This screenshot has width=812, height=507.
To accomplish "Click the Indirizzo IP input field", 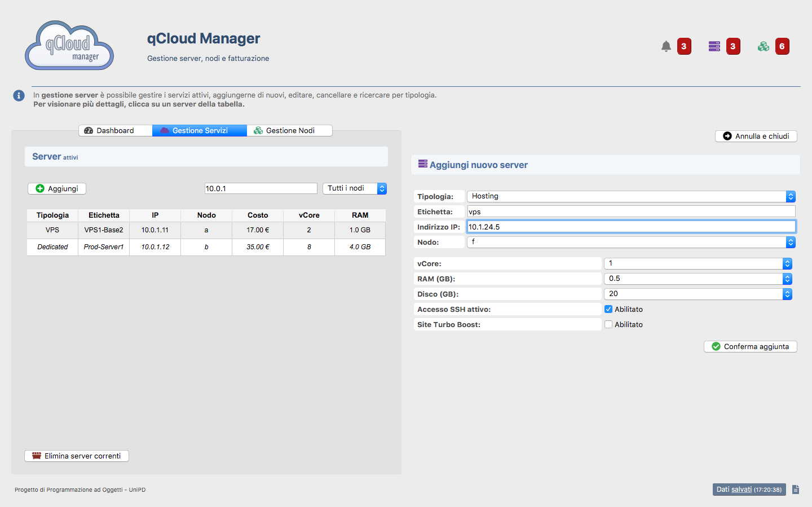I will tap(630, 227).
